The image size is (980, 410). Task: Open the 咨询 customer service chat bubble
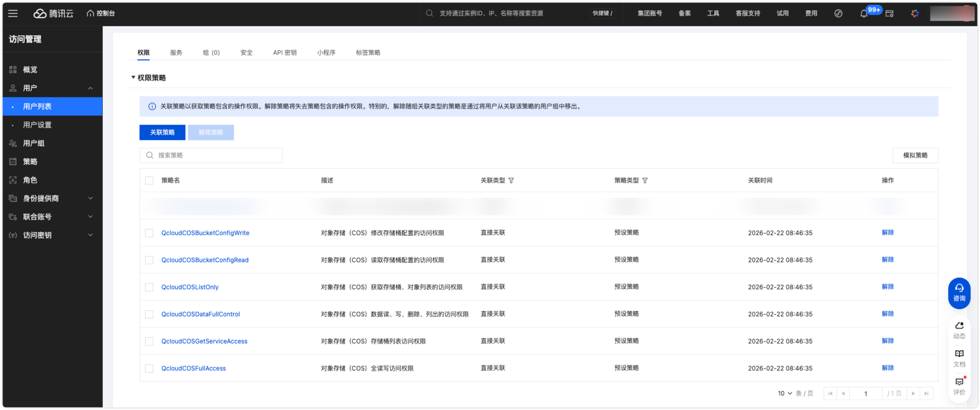pyautogui.click(x=959, y=292)
